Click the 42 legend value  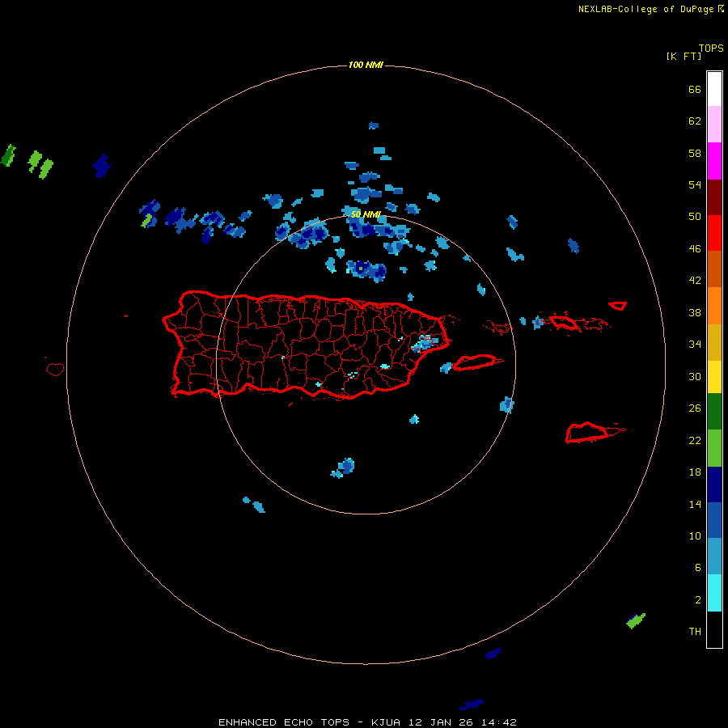(695, 281)
